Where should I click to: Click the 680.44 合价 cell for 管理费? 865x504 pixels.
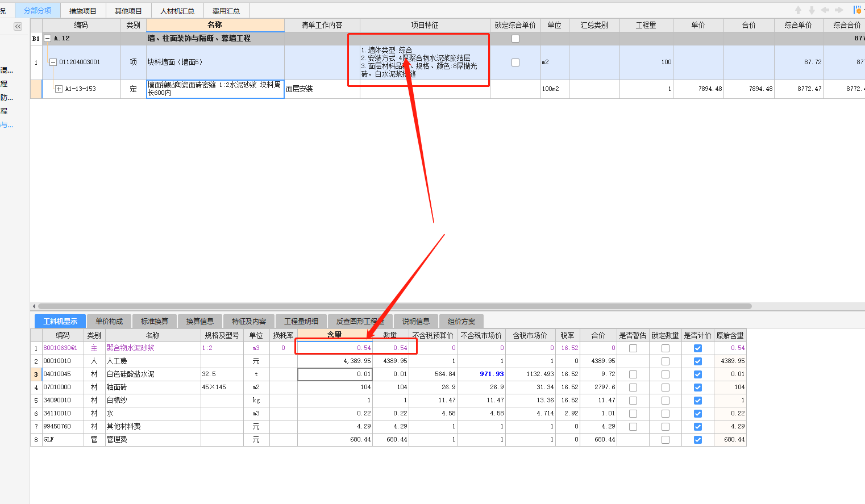pos(598,440)
